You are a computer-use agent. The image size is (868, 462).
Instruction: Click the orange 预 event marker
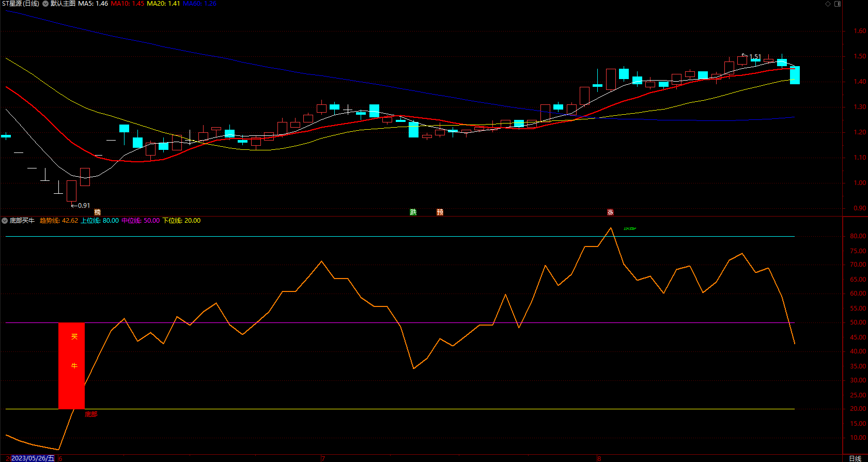click(440, 212)
